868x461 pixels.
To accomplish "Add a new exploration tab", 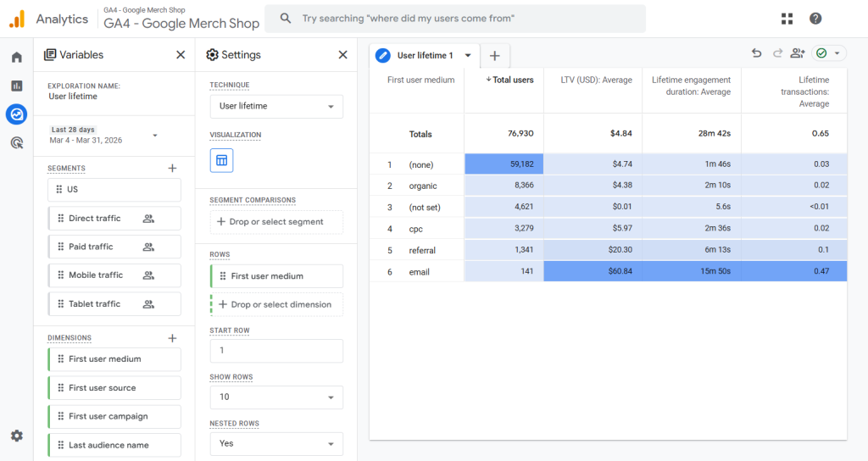I will coord(495,56).
